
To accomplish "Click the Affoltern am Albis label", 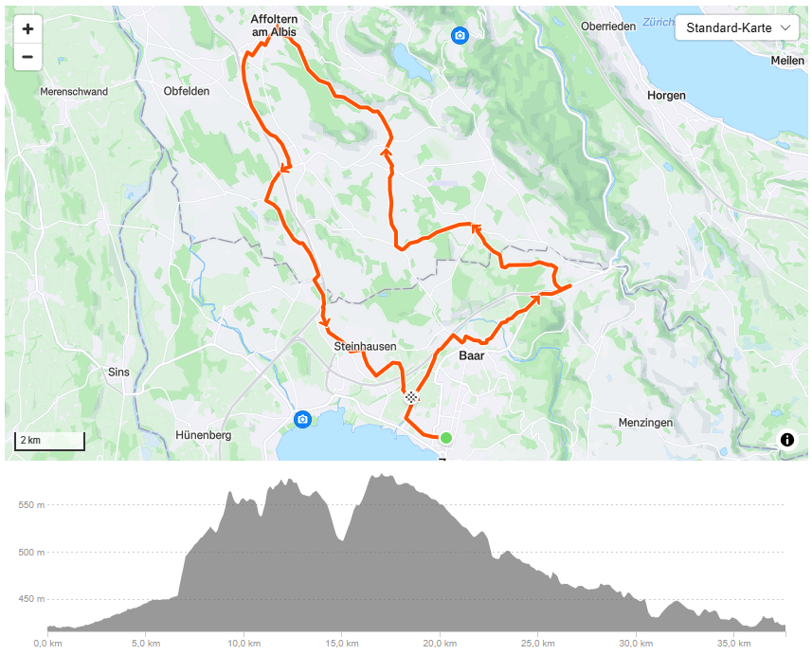I will [x=274, y=26].
